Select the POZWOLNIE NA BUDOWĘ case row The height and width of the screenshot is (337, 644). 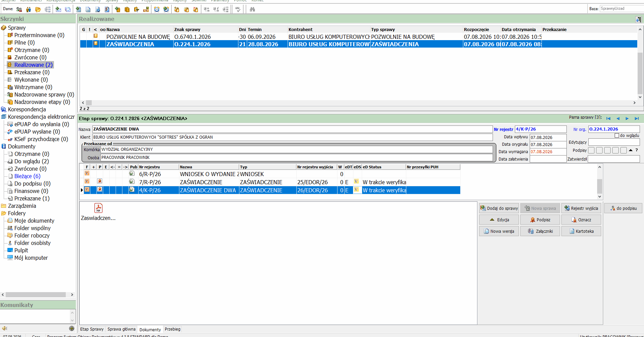click(x=358, y=37)
